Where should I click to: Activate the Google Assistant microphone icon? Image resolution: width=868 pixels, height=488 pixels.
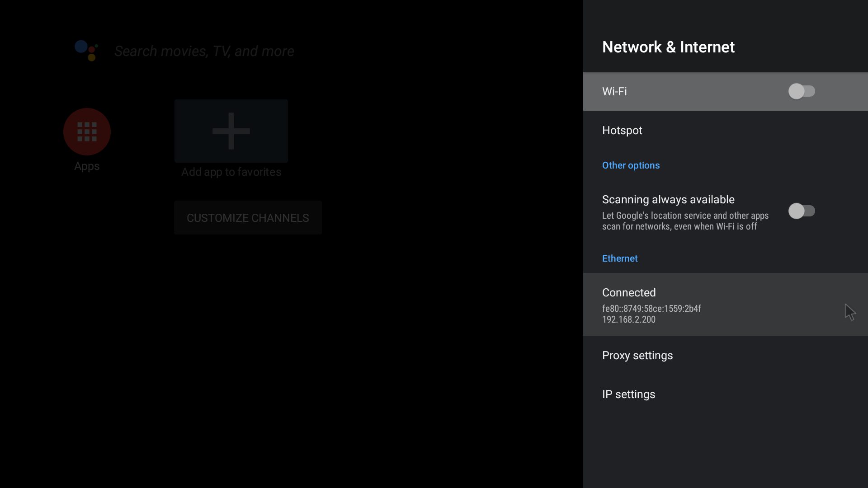click(86, 51)
